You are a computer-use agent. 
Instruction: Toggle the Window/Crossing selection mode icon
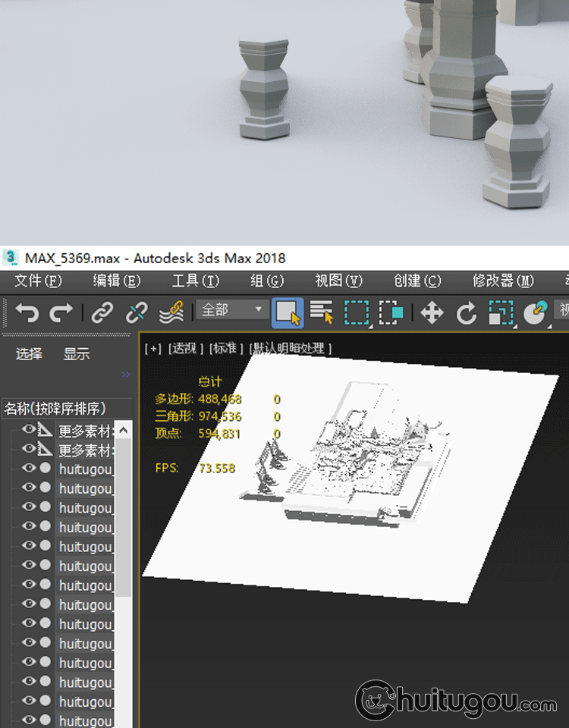[391, 312]
